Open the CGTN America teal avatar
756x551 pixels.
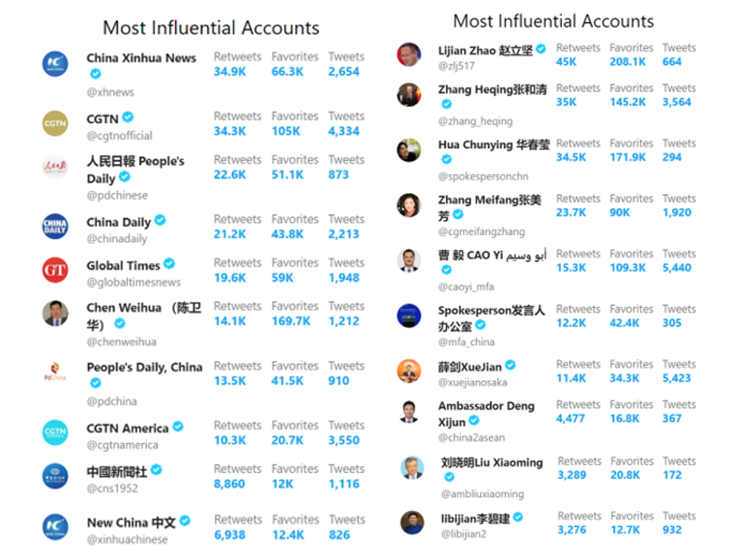55,432
